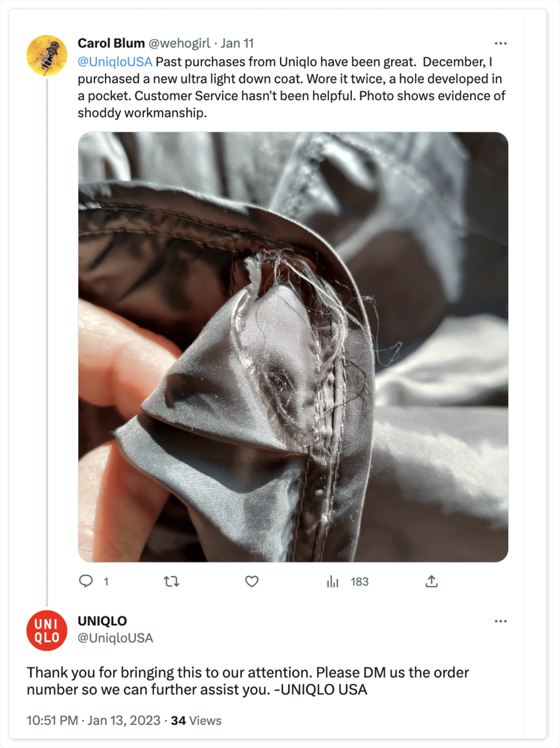Toggle bookmark via the share options
The image size is (560, 748).
click(x=432, y=581)
